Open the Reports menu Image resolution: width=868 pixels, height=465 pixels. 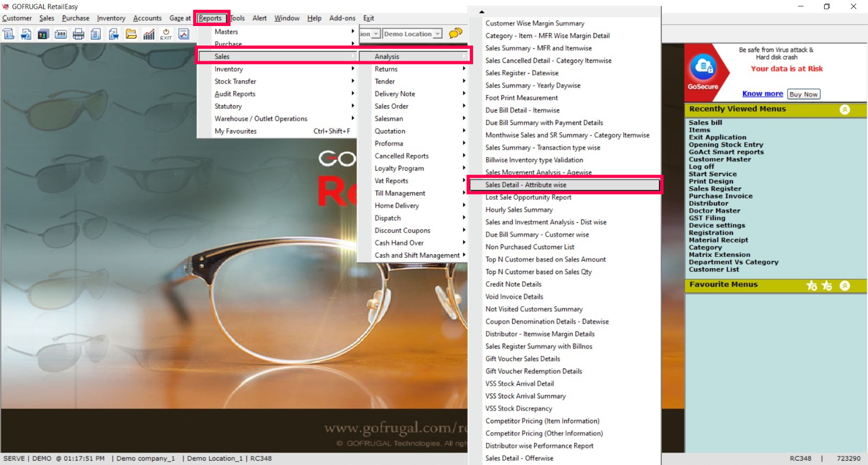[210, 18]
